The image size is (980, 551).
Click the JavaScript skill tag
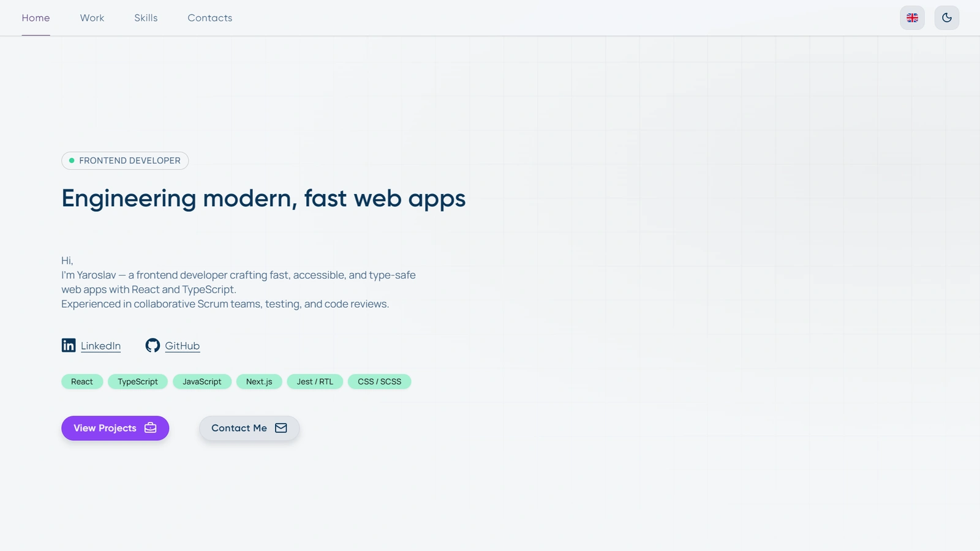202,381
